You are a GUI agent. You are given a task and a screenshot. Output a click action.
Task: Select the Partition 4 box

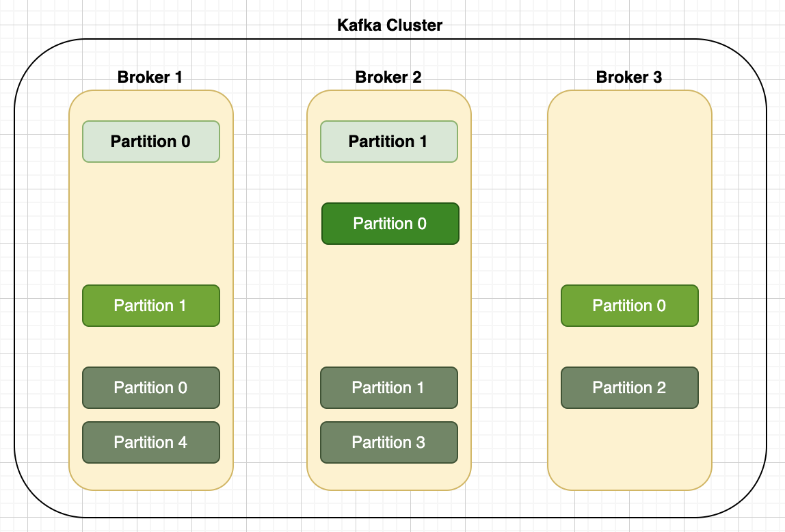[151, 442]
